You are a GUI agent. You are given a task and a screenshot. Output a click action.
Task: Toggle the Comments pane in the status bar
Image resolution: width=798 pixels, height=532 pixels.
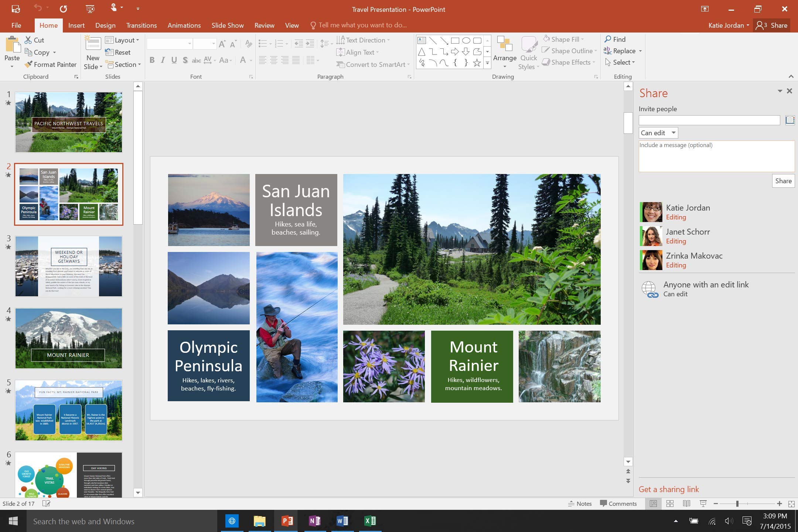click(x=618, y=504)
